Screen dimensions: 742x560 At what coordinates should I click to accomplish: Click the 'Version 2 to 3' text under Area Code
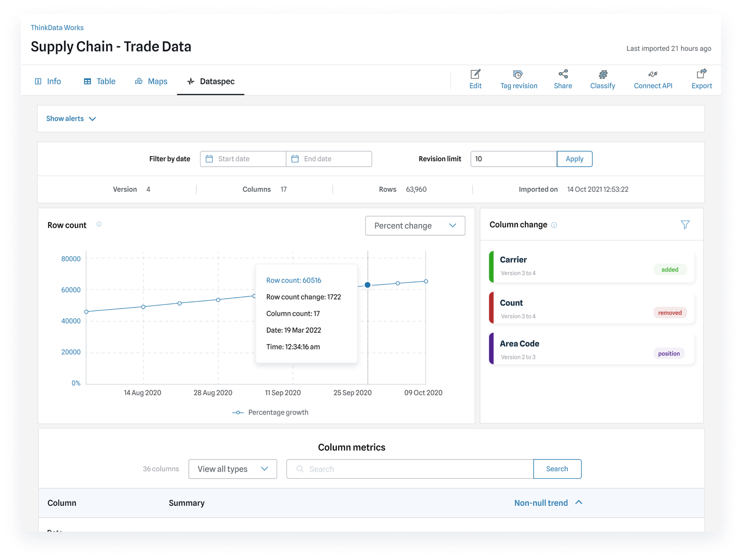click(x=518, y=357)
